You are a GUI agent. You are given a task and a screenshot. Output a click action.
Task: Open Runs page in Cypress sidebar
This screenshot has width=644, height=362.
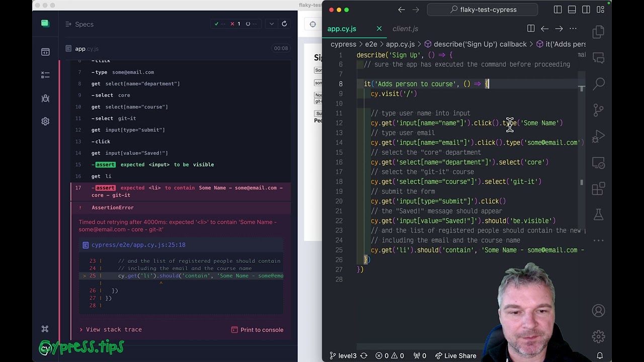pos(45,75)
